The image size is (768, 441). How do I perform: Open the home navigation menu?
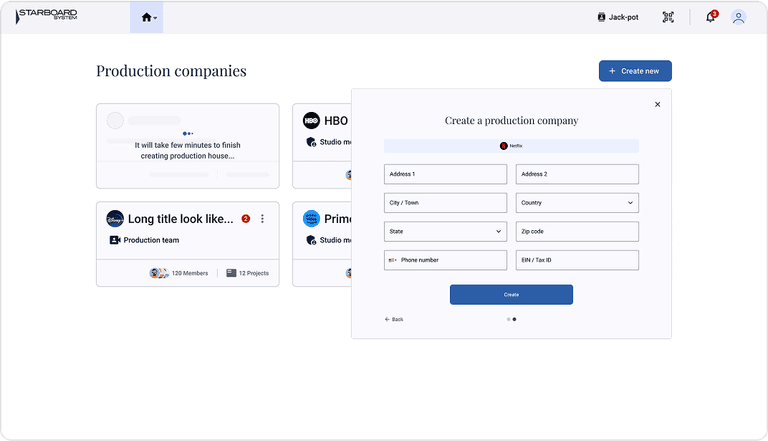point(147,17)
